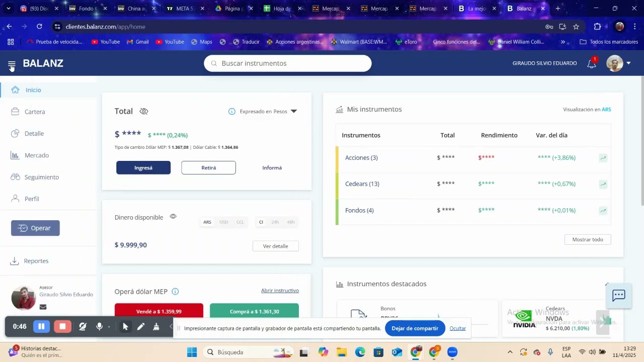644x362 pixels.
Task: Select USD currency for available money
Action: pyautogui.click(x=224, y=222)
